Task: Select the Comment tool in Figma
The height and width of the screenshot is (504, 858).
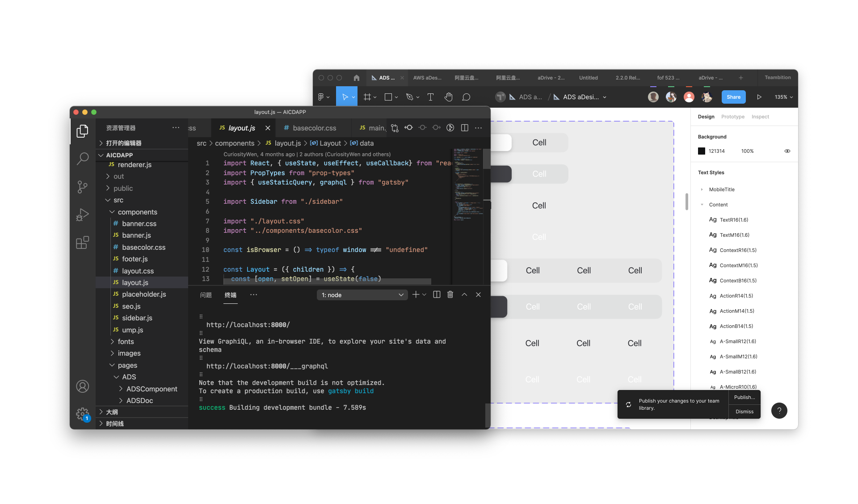Action: 466,97
